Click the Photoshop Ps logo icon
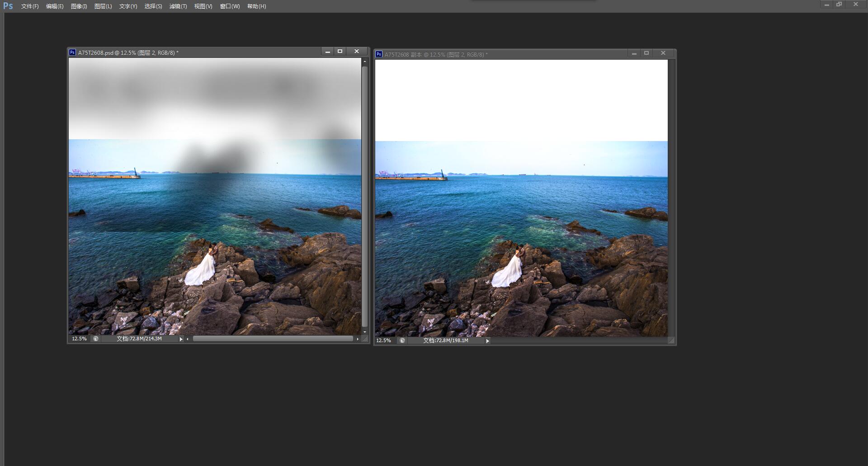 tap(8, 6)
